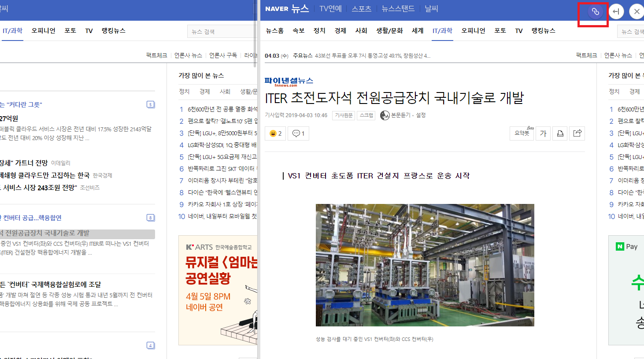
Task: Open 언론사 구독 link in left window
Action: pyautogui.click(x=223, y=55)
